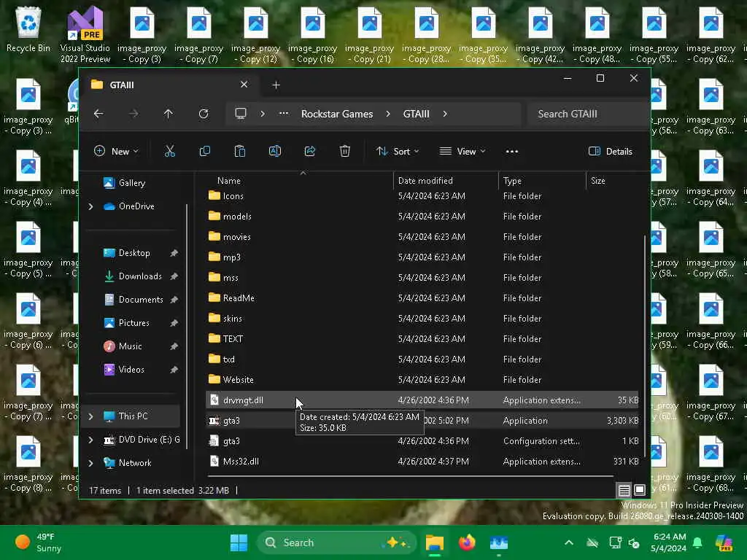Click the taskbar Search box

(x=336, y=542)
